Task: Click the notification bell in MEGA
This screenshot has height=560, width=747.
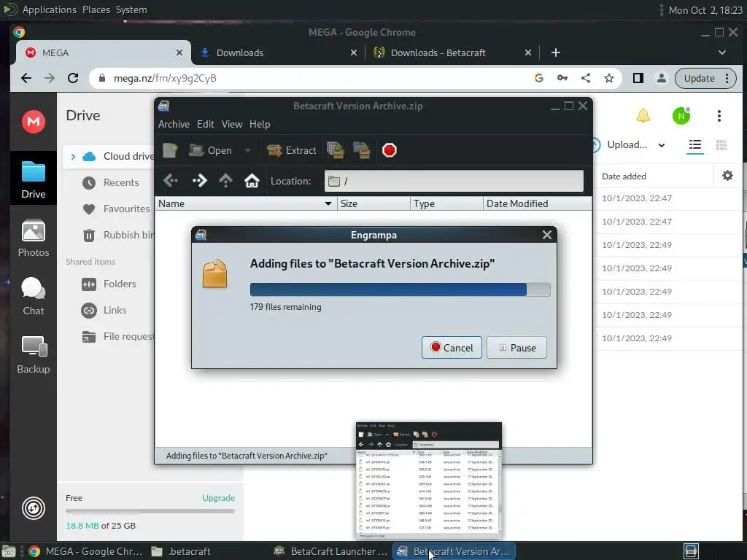Action: tap(643, 115)
